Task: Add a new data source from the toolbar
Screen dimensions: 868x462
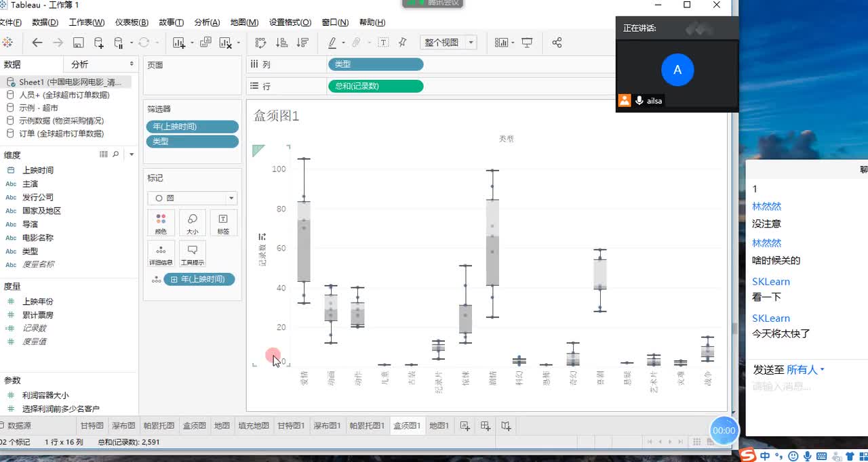Action: tap(99, 43)
